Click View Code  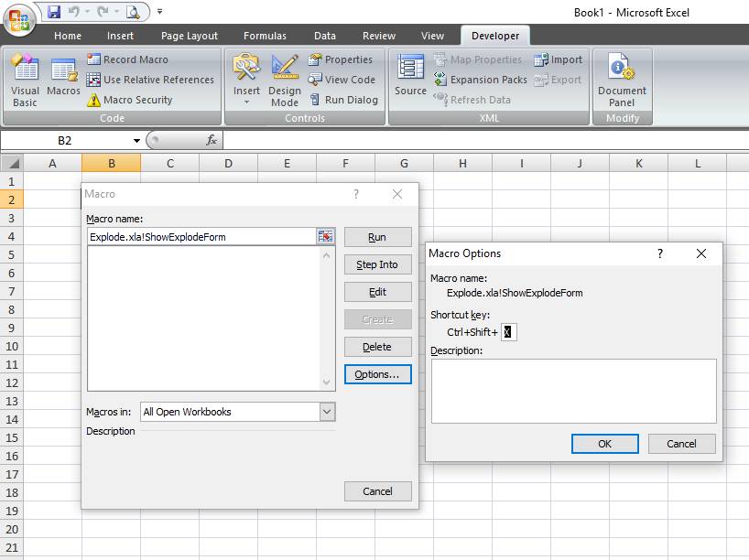(342, 80)
